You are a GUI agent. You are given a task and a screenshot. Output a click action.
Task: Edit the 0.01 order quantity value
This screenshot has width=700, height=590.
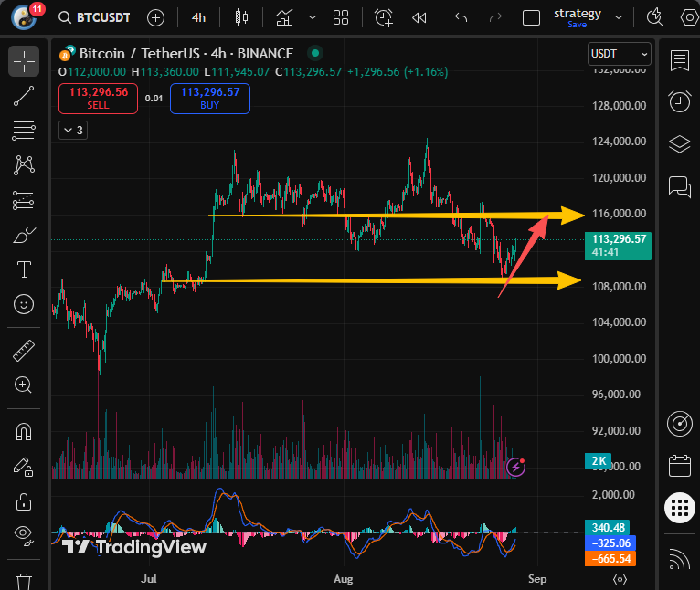(154, 99)
